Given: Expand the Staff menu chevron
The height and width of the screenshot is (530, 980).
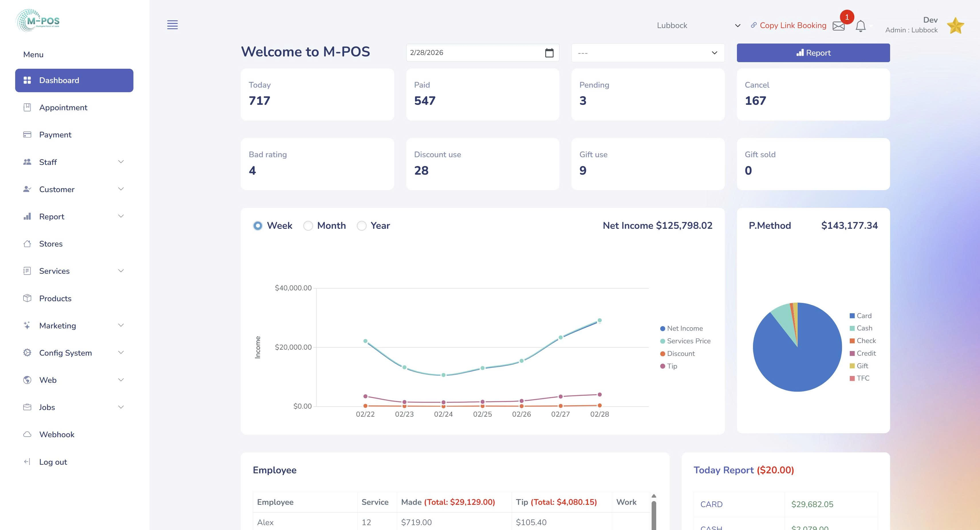Looking at the screenshot, I should [x=121, y=162].
